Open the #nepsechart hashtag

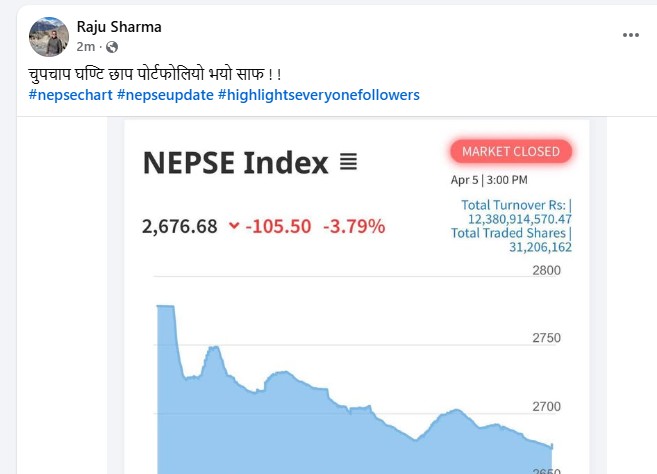(70, 95)
